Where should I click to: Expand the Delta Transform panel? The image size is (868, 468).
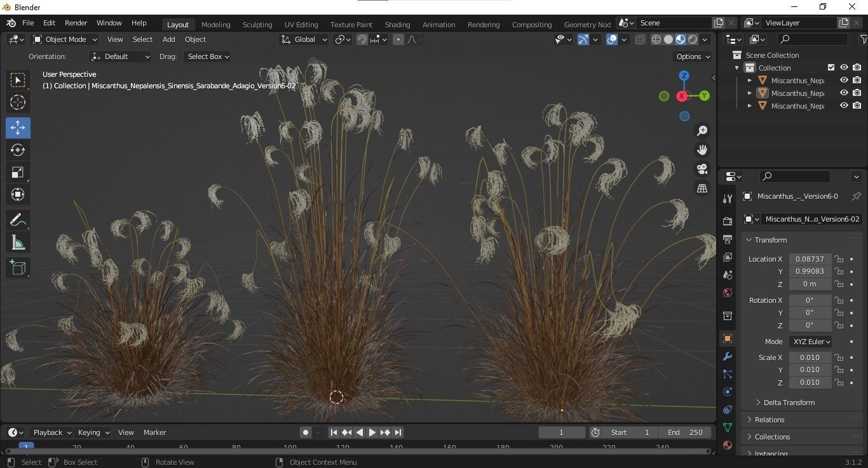pyautogui.click(x=789, y=403)
